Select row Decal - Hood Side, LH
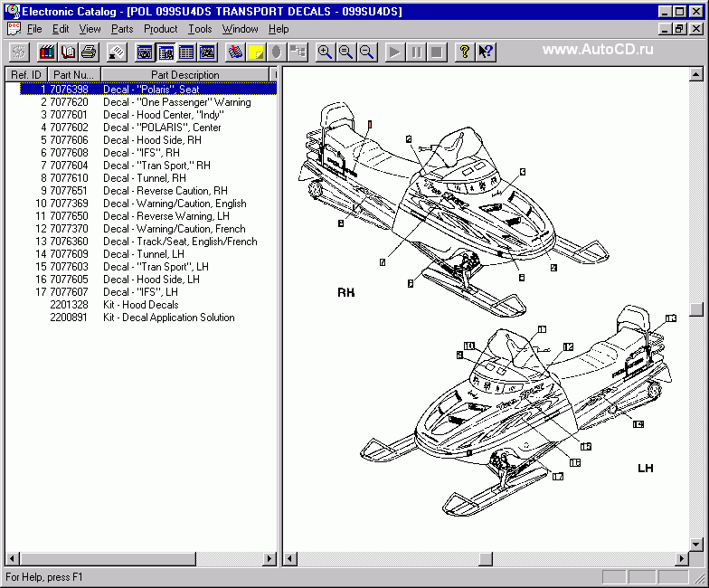The image size is (709, 588). pos(148,279)
